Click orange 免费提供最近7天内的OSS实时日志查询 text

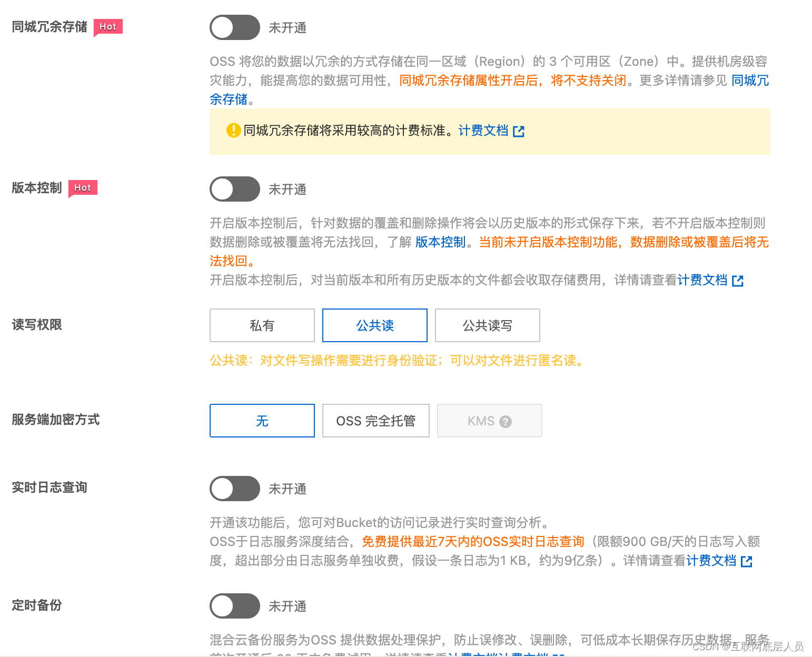coord(473,542)
